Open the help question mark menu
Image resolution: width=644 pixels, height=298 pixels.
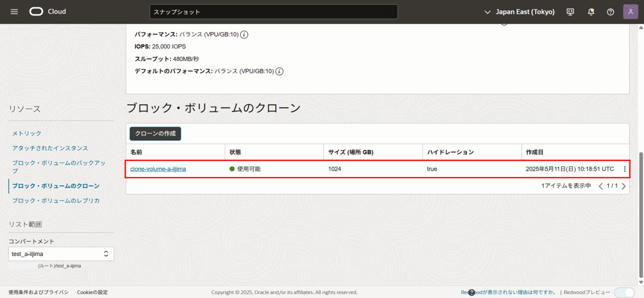pyautogui.click(x=610, y=12)
